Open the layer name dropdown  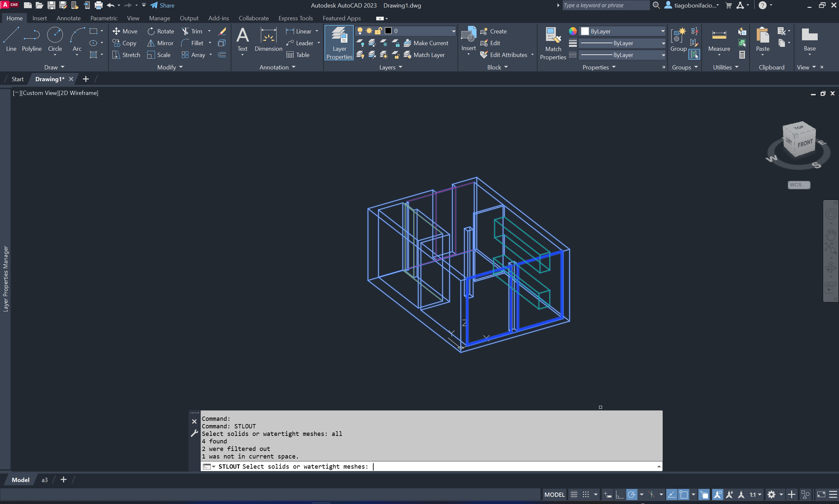pos(453,31)
